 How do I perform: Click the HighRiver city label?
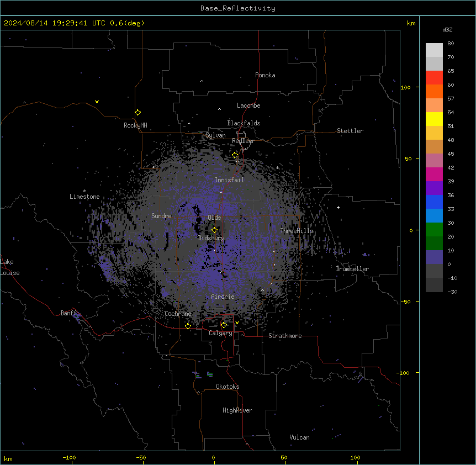pos(237,410)
